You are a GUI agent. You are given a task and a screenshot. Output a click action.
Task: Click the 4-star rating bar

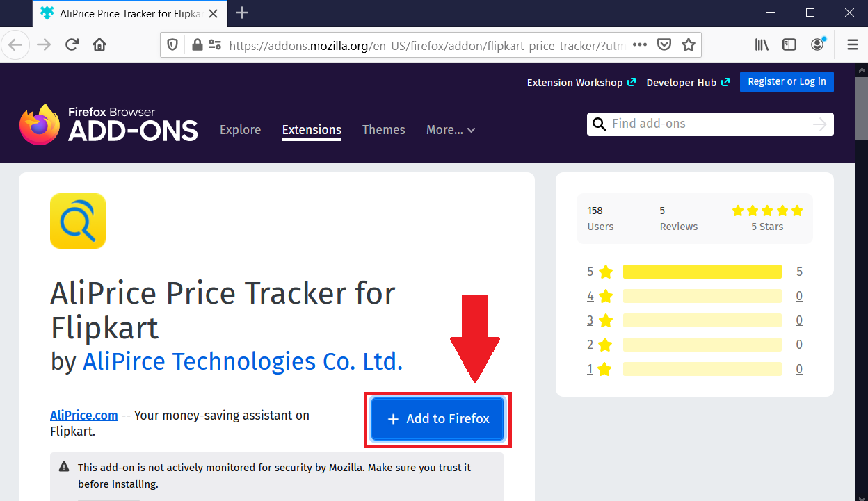702,296
